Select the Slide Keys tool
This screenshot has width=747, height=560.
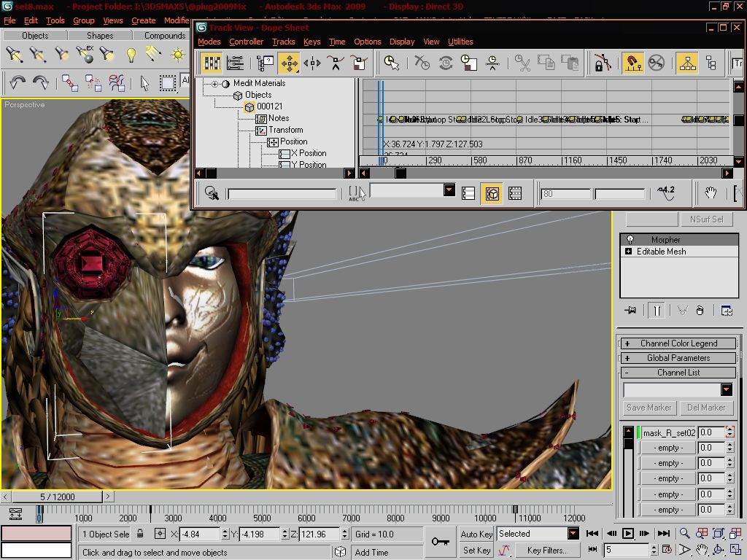point(312,63)
